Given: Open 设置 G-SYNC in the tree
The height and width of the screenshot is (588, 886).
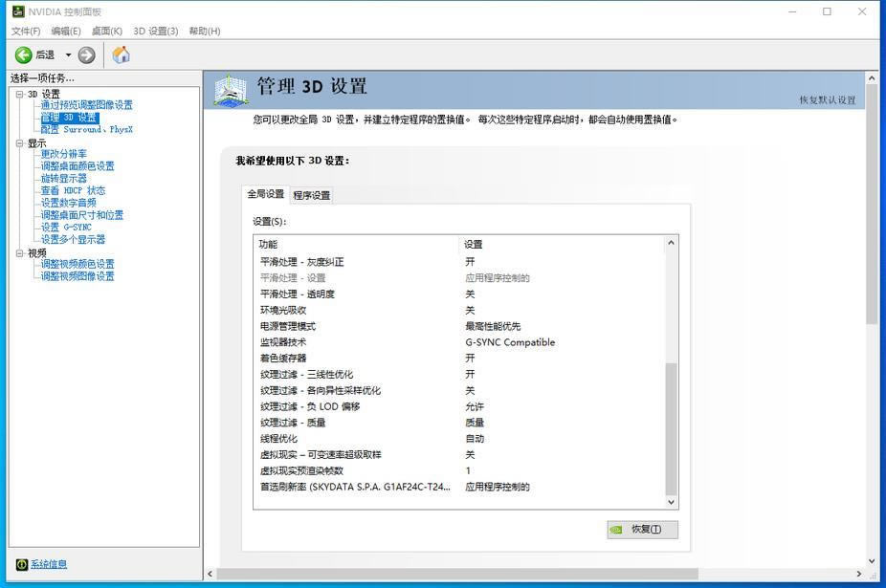Looking at the screenshot, I should coord(66,227).
